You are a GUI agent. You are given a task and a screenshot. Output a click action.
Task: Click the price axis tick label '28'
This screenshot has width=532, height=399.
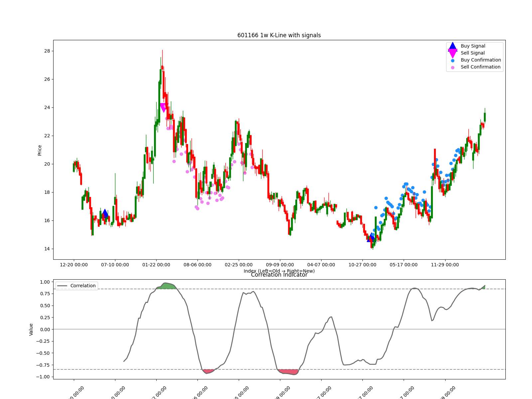coord(47,51)
